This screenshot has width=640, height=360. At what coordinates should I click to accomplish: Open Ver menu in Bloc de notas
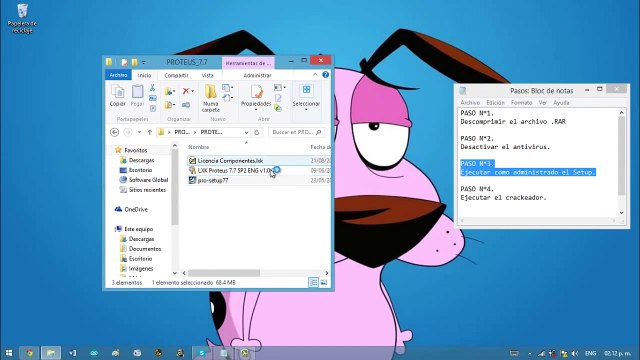tap(542, 103)
